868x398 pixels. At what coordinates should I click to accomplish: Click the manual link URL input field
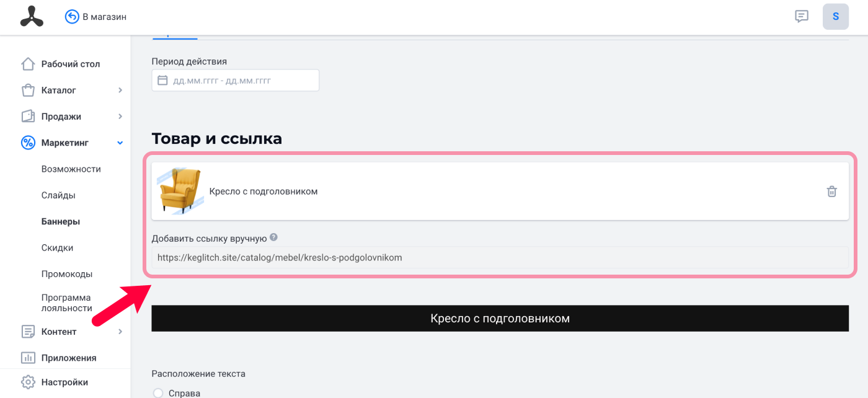click(x=500, y=257)
